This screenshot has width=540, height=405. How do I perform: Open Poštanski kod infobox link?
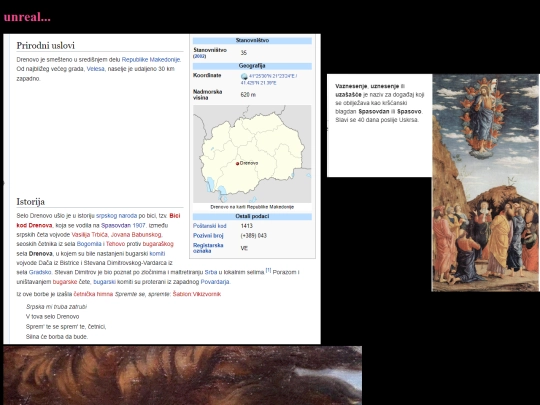point(209,226)
